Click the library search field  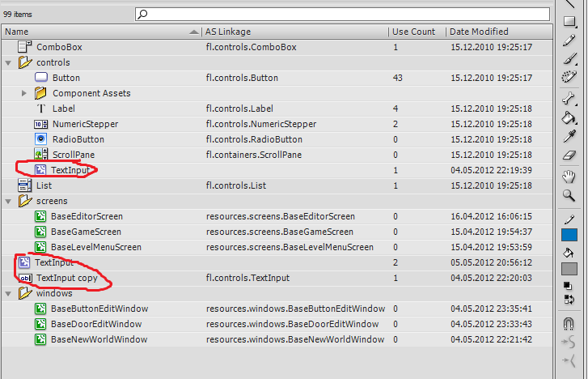click(348, 14)
